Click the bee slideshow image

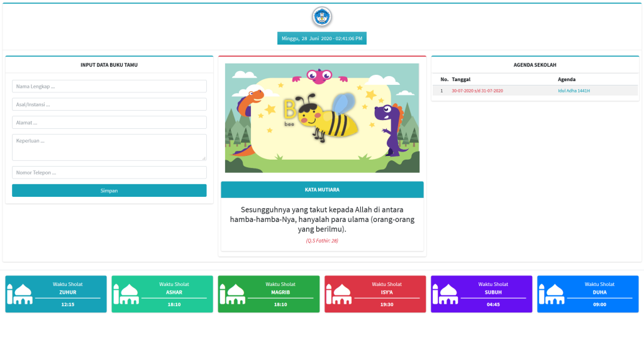tap(322, 118)
